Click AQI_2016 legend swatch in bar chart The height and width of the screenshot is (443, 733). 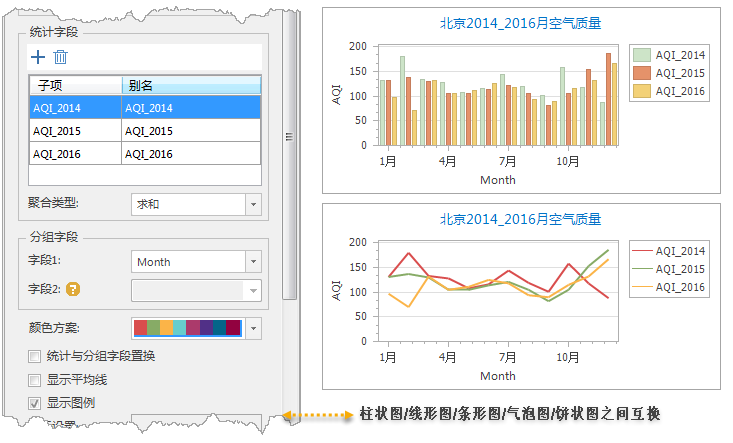click(643, 91)
